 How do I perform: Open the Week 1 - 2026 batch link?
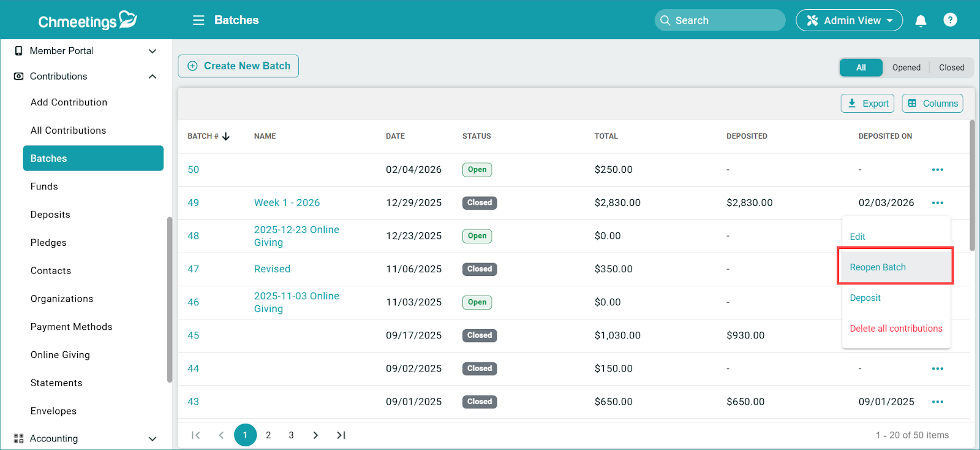pos(287,203)
